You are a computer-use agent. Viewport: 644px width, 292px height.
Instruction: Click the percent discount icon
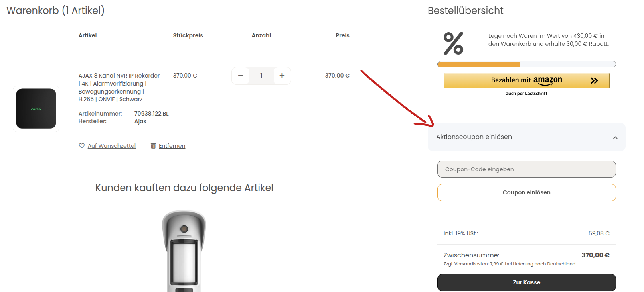pyautogui.click(x=454, y=43)
